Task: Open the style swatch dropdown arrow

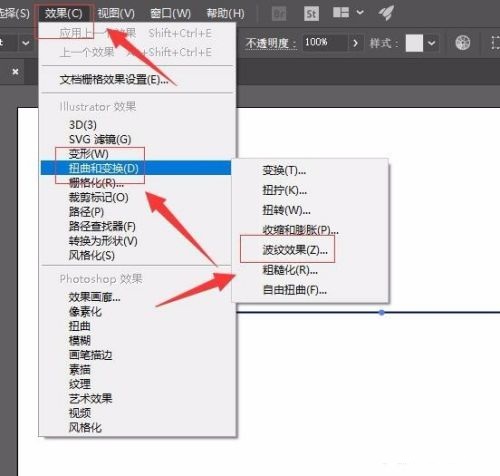Action: pos(431,43)
